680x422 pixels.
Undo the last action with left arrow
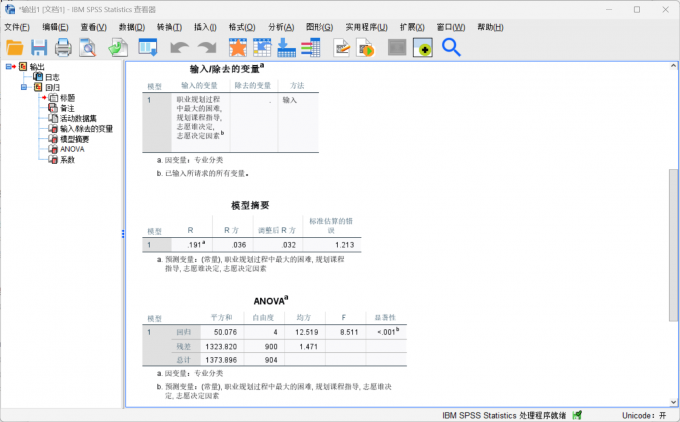point(179,48)
